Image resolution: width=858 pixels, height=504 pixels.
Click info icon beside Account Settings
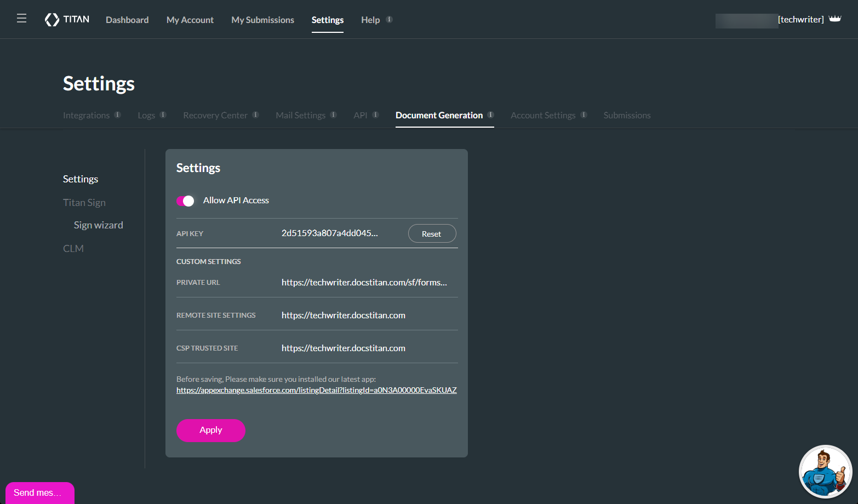[584, 114]
